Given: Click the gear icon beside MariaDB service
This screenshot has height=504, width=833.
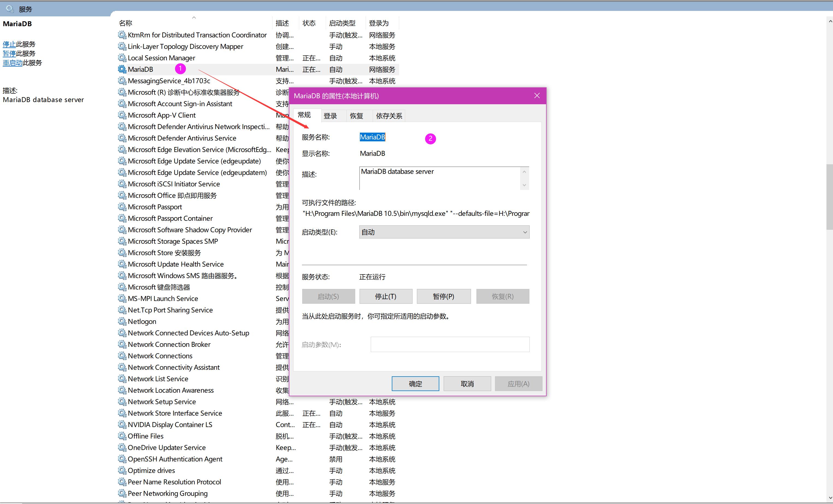Looking at the screenshot, I should click(x=122, y=69).
